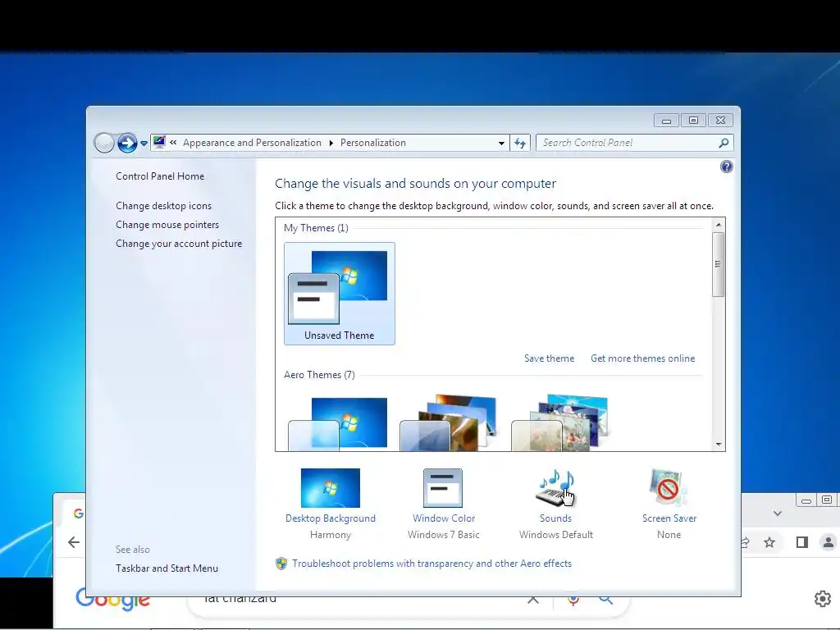Open Window Color icon
The width and height of the screenshot is (840, 630).
[x=442, y=488]
